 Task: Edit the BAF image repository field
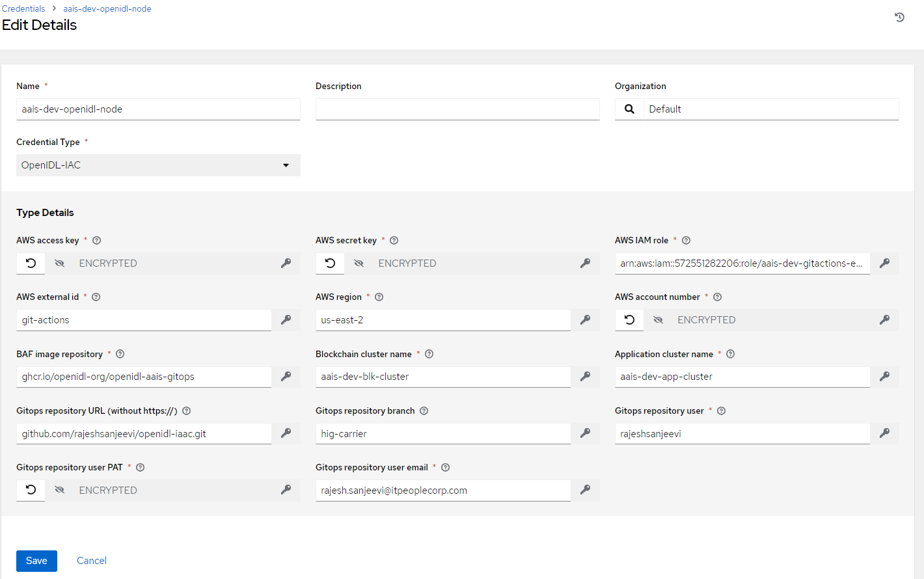click(x=144, y=377)
